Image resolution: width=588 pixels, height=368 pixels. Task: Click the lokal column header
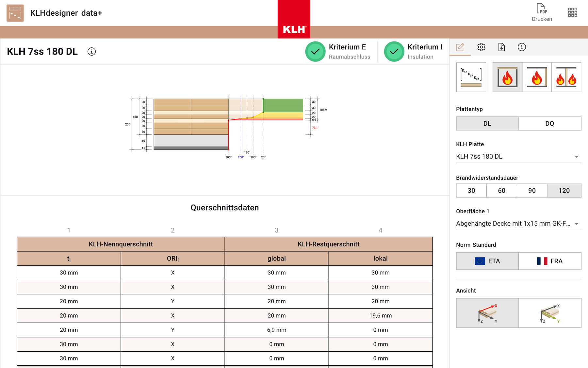(x=381, y=258)
